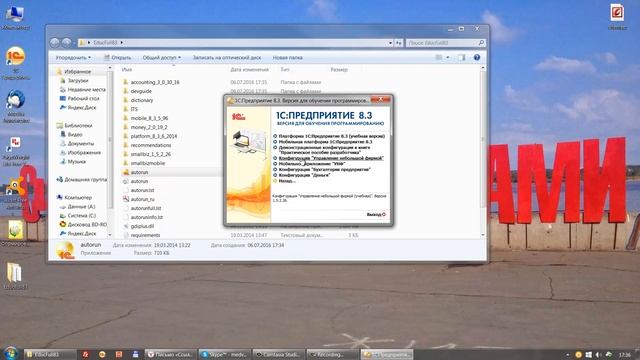This screenshot has width=640, height=360.
Task: Sort by the 'Тип' column header
Action: pos(285,70)
